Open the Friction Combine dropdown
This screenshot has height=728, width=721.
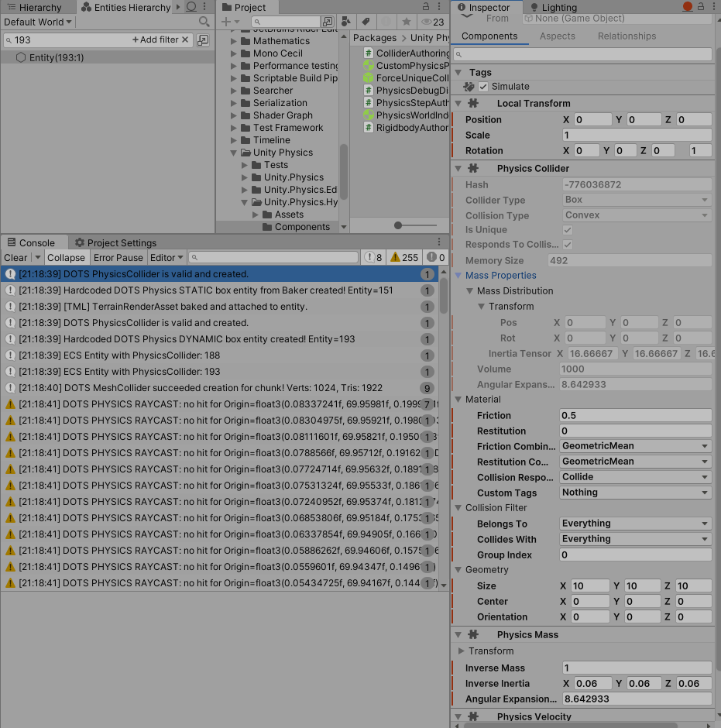(x=635, y=446)
